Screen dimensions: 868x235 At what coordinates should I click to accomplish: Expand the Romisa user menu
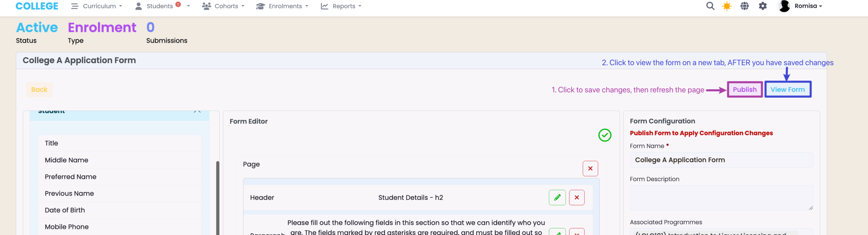point(808,6)
